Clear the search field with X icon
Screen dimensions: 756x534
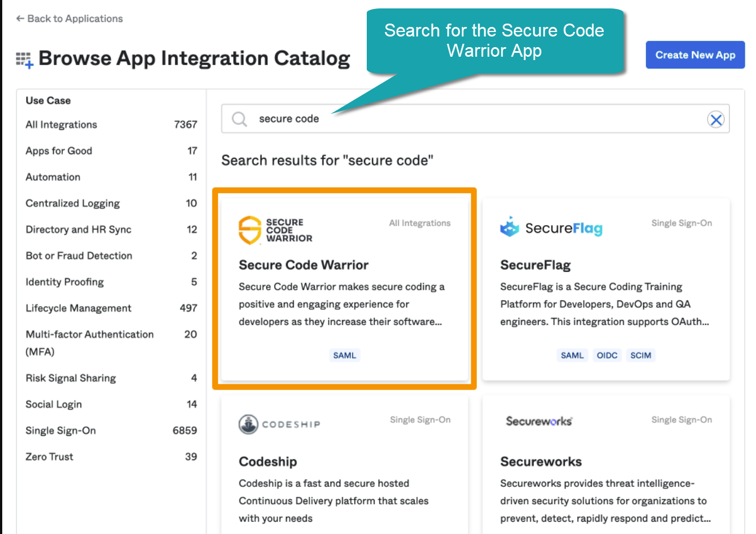click(716, 119)
